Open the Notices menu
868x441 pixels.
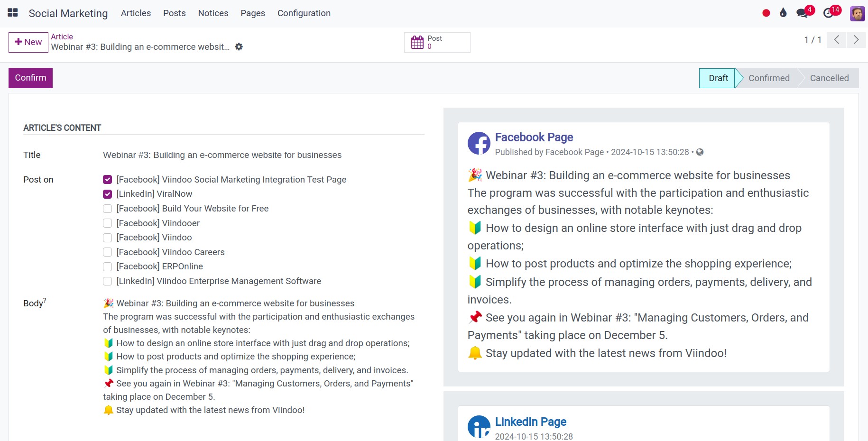tap(213, 13)
